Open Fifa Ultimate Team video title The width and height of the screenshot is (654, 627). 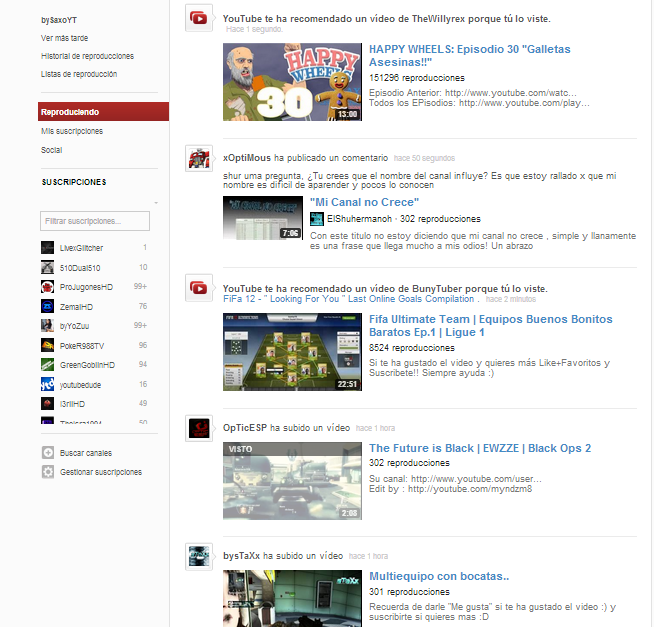(x=490, y=325)
